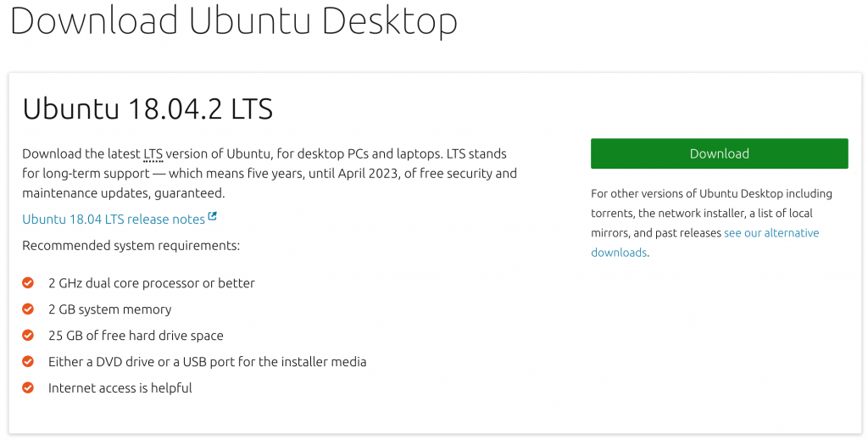Viewport: 868px width, 440px height.
Task: Click the '25 GB of free hard drive space' text
Action: point(136,336)
